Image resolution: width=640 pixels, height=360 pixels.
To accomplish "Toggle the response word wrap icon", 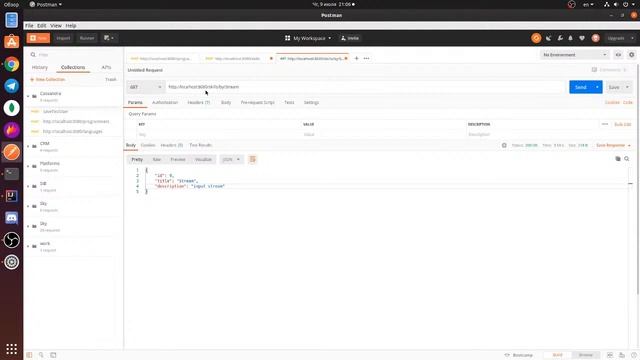I will click(x=253, y=160).
